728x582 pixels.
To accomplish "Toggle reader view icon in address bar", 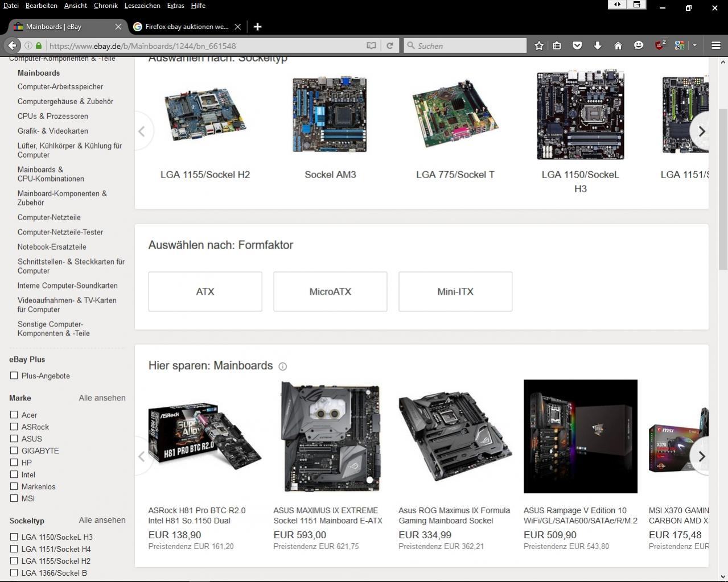I will click(371, 46).
